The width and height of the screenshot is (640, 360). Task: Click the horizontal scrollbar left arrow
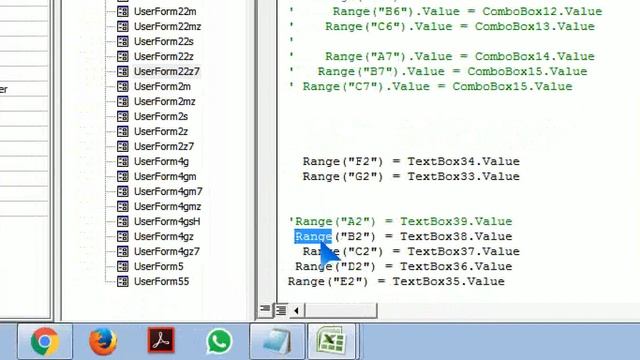(x=296, y=311)
